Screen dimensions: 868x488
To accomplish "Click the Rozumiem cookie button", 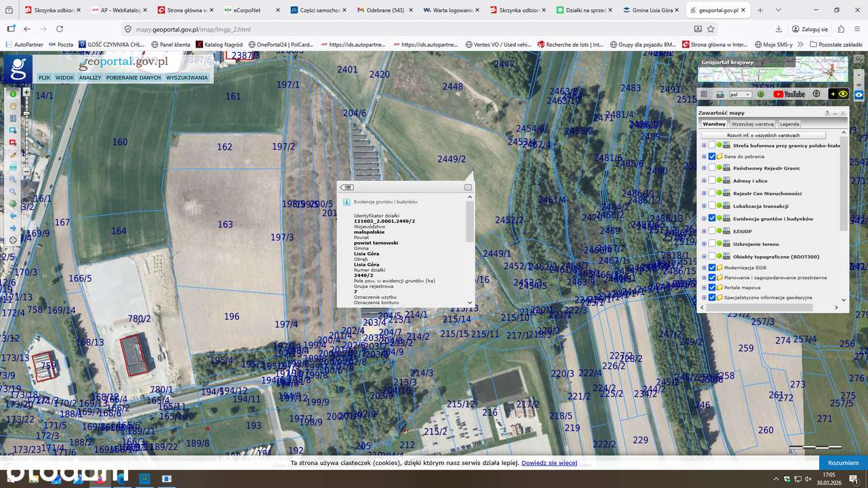I will click(x=843, y=463).
